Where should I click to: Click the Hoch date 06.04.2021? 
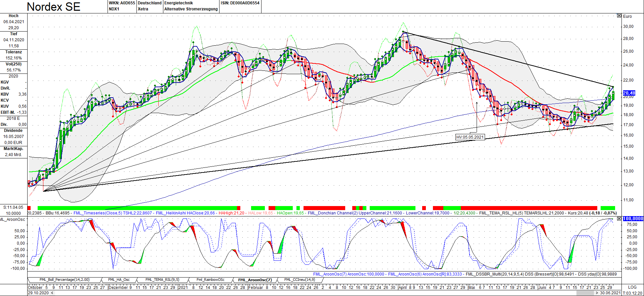click(x=14, y=22)
